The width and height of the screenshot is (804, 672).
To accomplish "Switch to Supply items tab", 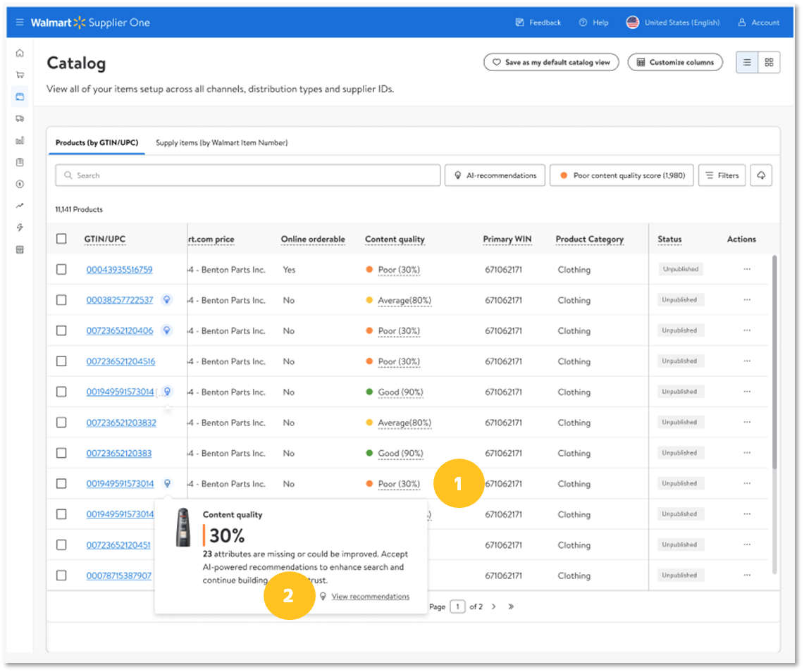I will tap(221, 142).
